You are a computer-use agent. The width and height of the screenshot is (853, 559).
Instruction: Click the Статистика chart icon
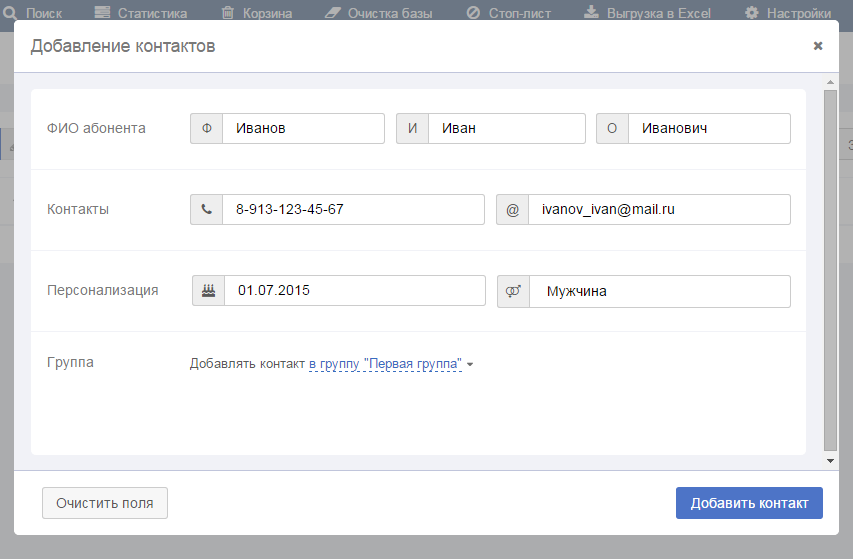[102, 12]
